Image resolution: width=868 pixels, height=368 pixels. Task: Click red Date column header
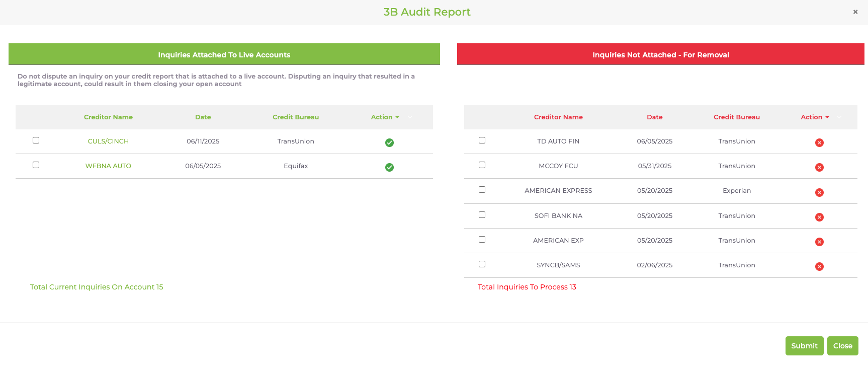(655, 117)
